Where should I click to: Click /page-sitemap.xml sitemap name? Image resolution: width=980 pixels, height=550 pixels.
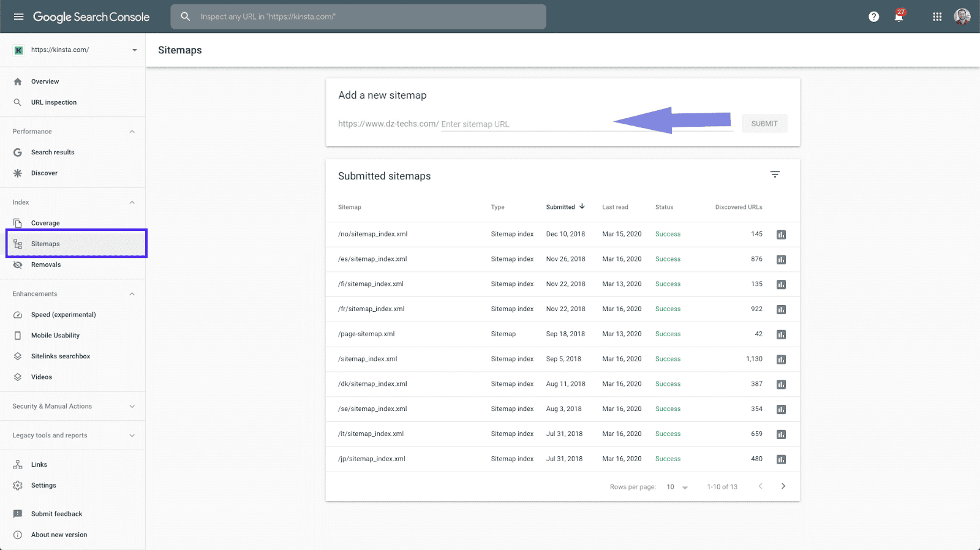tap(366, 334)
